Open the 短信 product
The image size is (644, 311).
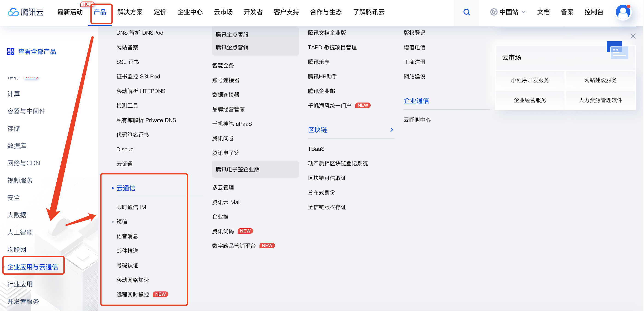pyautogui.click(x=122, y=221)
